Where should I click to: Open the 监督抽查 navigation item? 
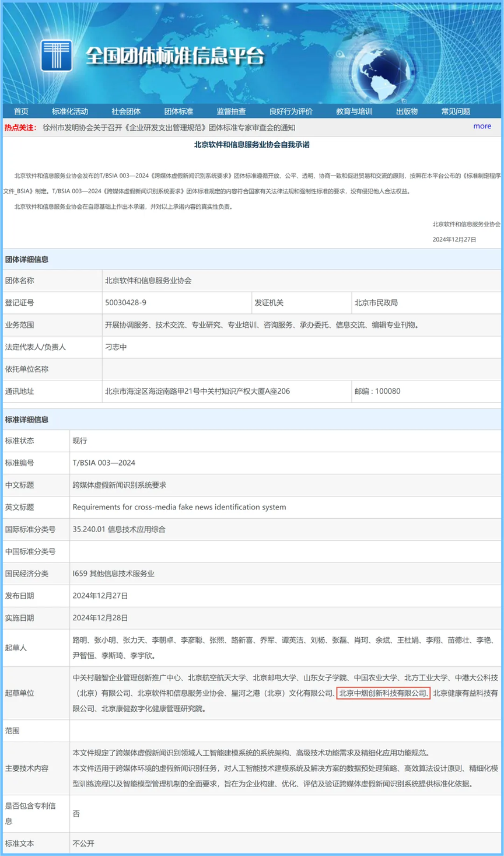tap(231, 111)
